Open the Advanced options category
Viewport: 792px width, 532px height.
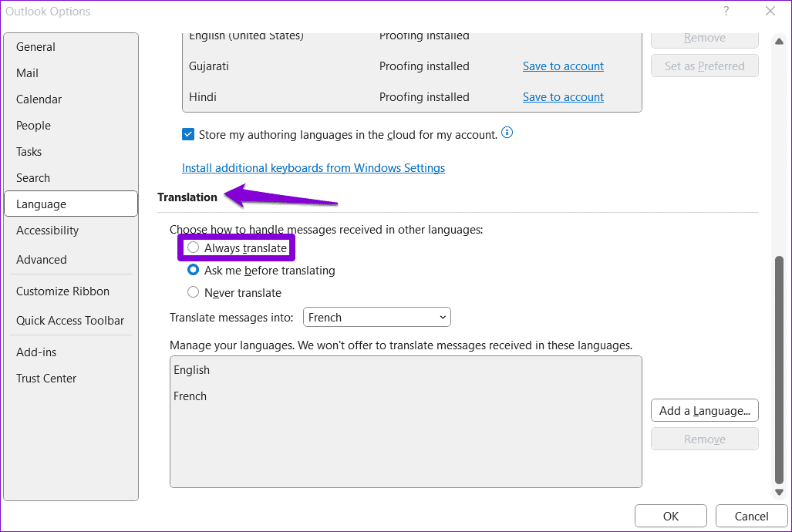pos(71,260)
